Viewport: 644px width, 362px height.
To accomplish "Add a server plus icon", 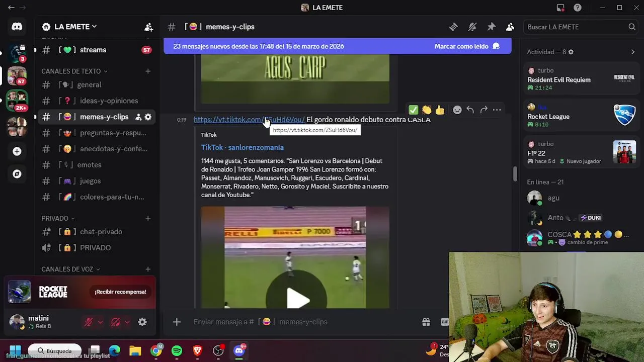I will coord(17,151).
